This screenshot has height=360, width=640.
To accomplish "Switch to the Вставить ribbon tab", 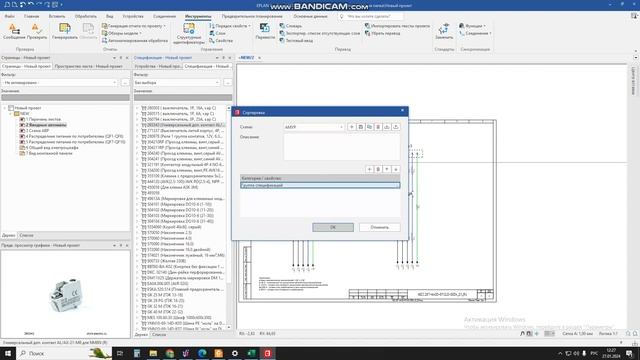I will tap(57, 16).
